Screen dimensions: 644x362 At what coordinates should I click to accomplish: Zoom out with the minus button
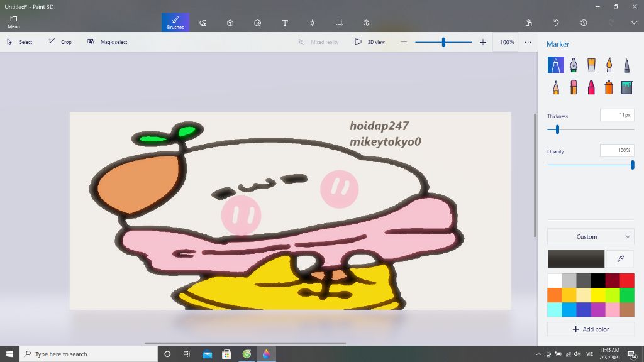point(404,42)
